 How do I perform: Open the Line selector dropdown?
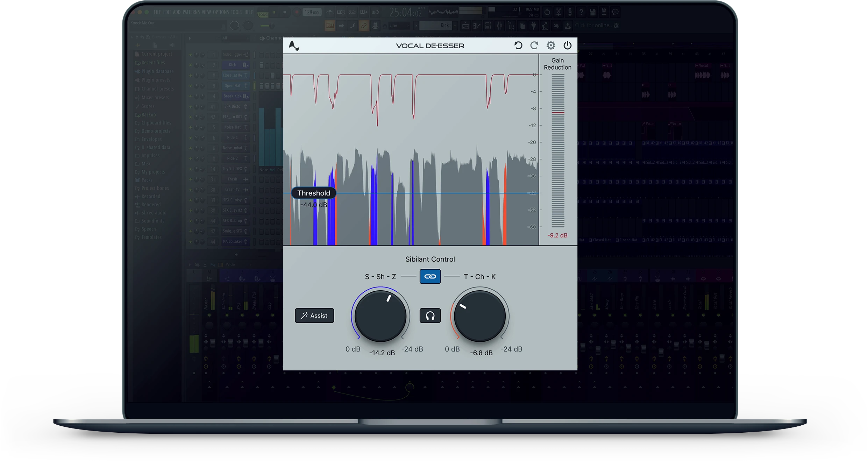point(398,26)
